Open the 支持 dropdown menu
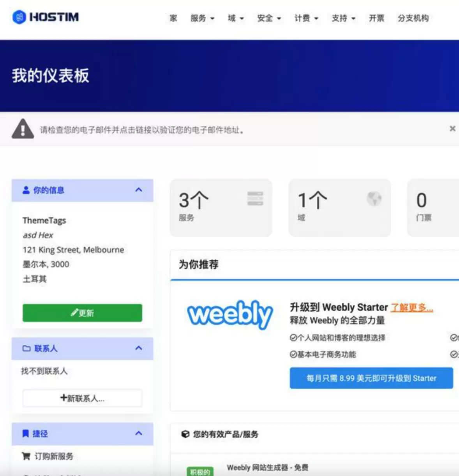 point(344,18)
